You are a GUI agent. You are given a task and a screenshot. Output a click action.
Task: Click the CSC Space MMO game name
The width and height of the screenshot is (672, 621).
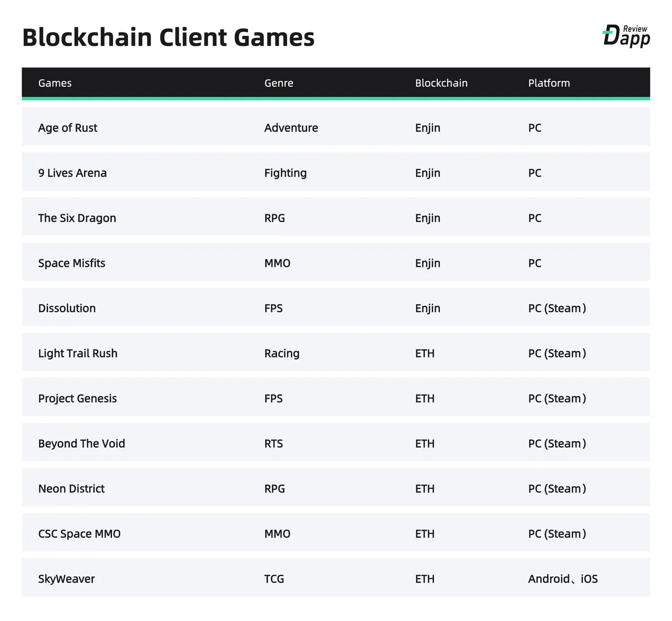[79, 534]
